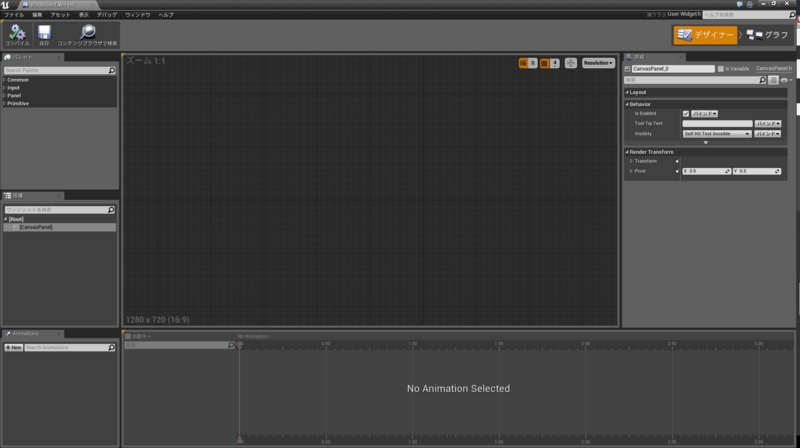This screenshot has height=448, width=800.
Task: Reset Transform using its reset arrow
Action: (678, 161)
